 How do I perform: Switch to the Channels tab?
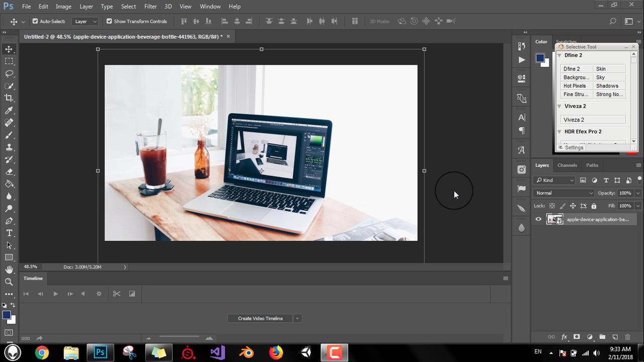[x=567, y=165]
